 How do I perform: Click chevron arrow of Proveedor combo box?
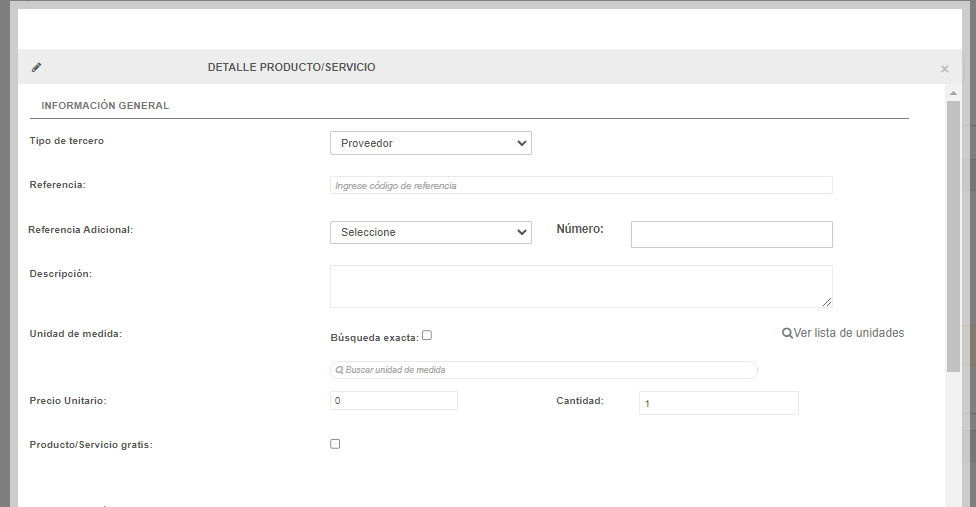click(x=522, y=143)
